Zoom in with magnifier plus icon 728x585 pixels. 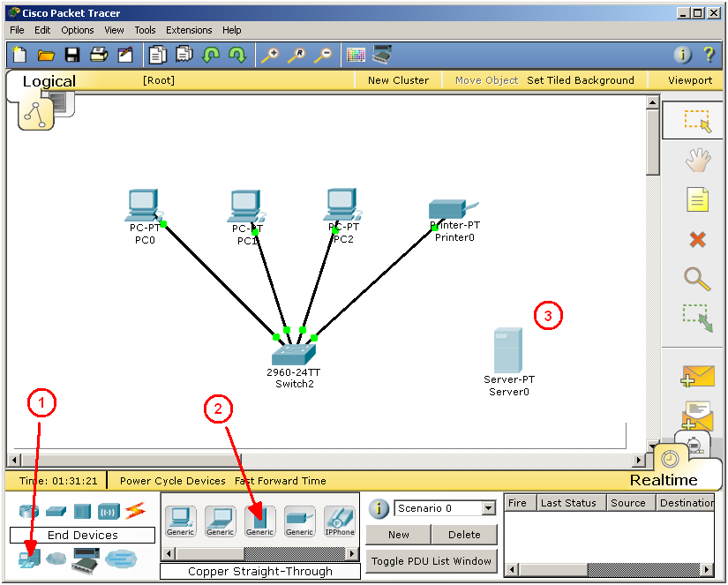(270, 56)
